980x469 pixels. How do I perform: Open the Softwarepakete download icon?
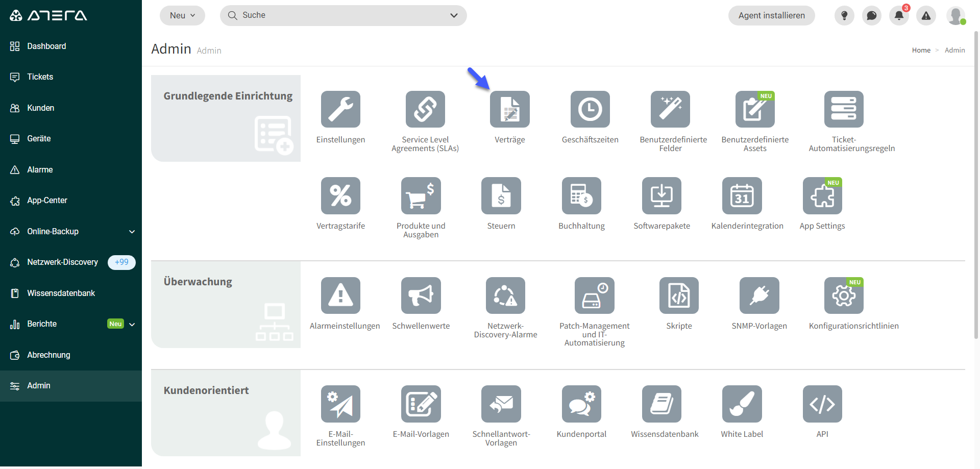point(661,195)
